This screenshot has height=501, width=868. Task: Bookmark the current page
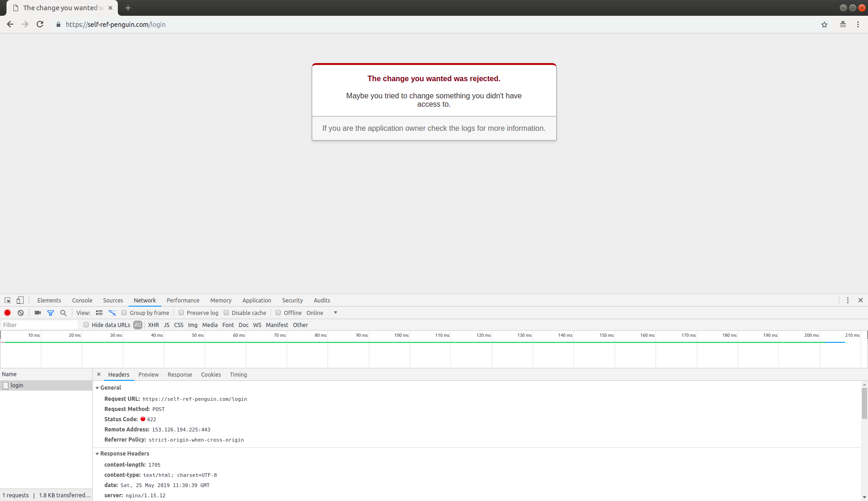click(x=824, y=24)
